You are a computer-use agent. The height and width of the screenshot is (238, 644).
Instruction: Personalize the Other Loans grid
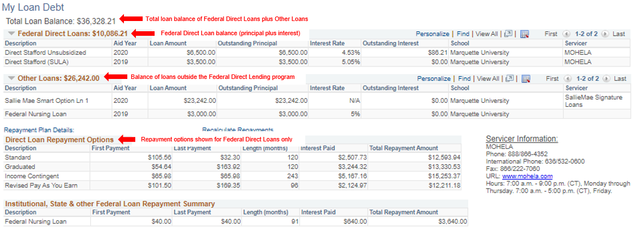click(434, 79)
